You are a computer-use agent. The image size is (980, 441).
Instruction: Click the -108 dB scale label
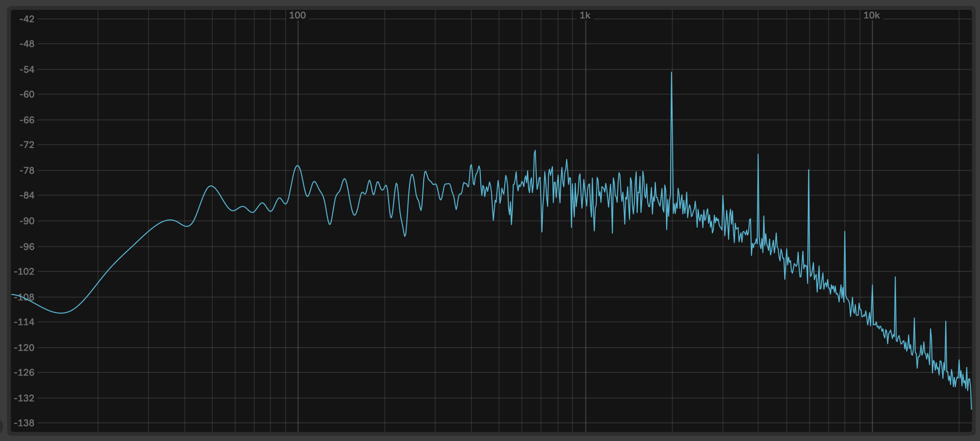pyautogui.click(x=24, y=297)
